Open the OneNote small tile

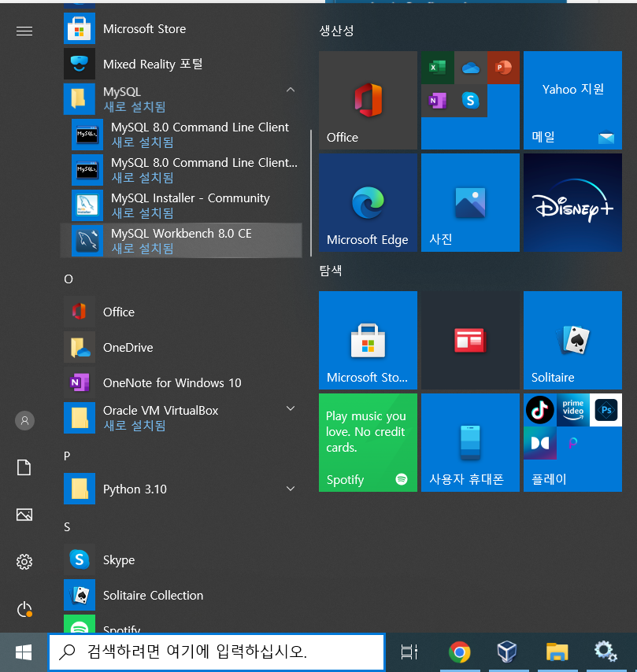point(438,101)
